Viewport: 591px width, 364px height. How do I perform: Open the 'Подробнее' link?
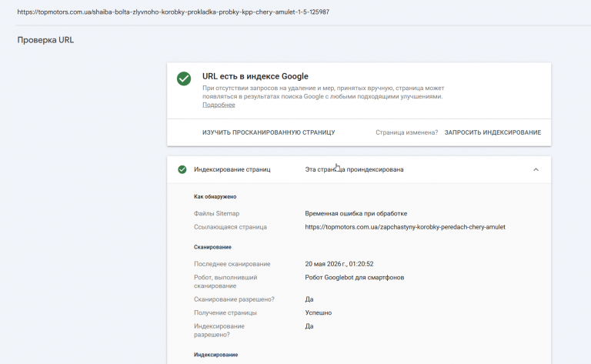click(219, 105)
